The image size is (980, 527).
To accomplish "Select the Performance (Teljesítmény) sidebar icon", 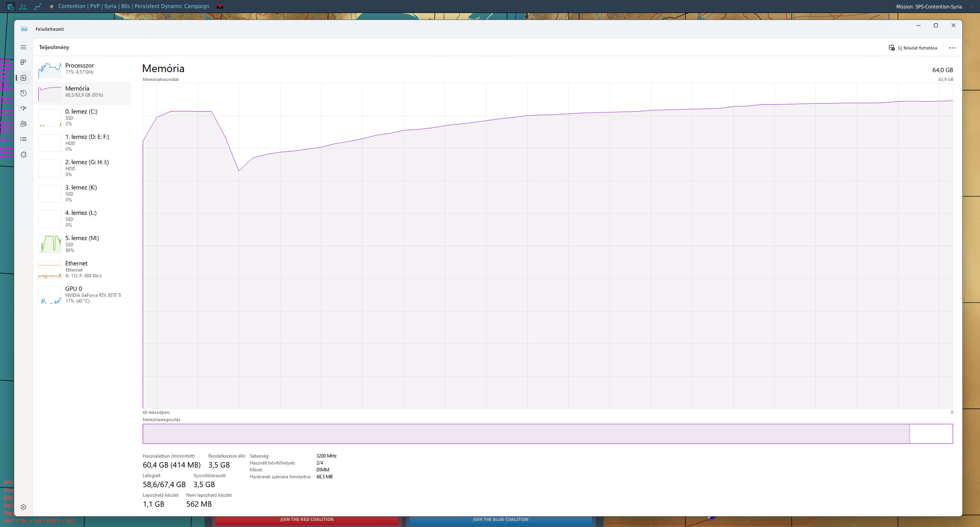I will tap(23, 78).
